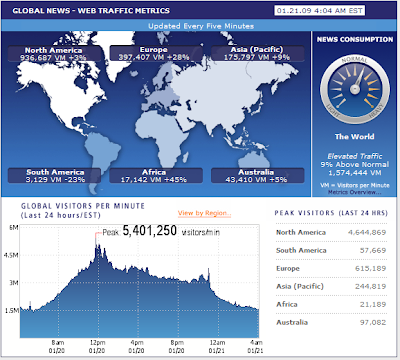Click the 4.5M y-axis label

tap(11, 255)
